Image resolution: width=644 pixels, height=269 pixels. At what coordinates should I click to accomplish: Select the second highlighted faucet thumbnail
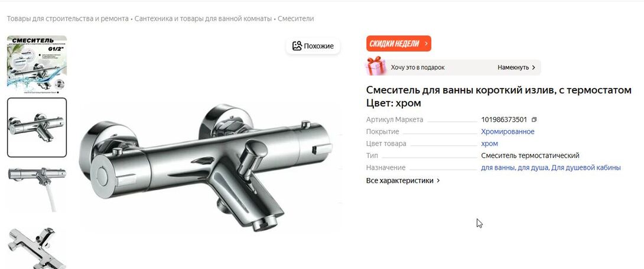pyautogui.click(x=37, y=127)
